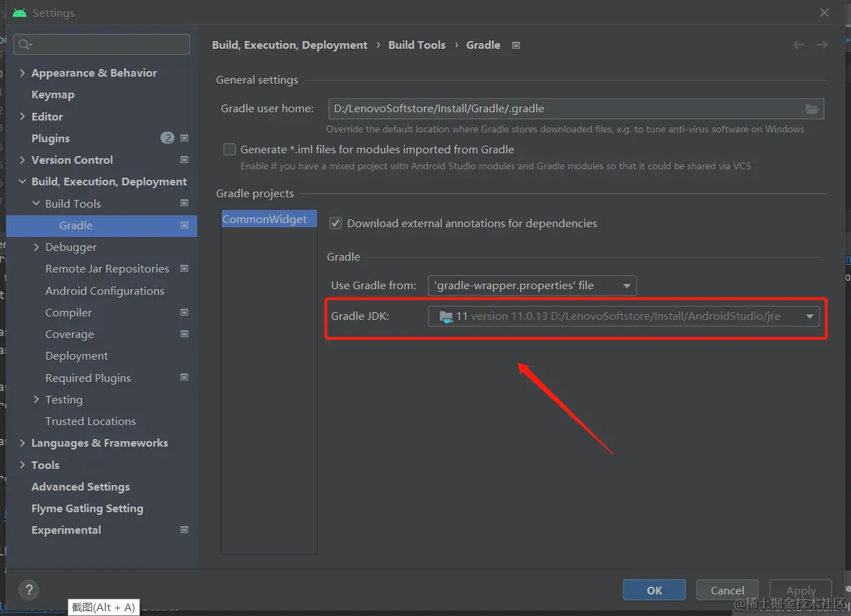Select Coverage settings
The height and width of the screenshot is (616, 851).
click(70, 334)
